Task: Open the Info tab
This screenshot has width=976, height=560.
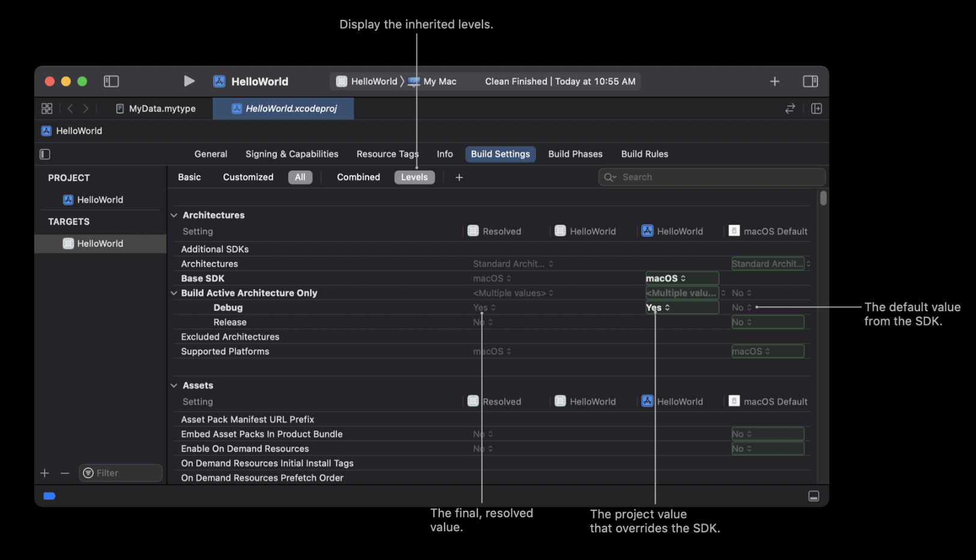Action: [445, 154]
